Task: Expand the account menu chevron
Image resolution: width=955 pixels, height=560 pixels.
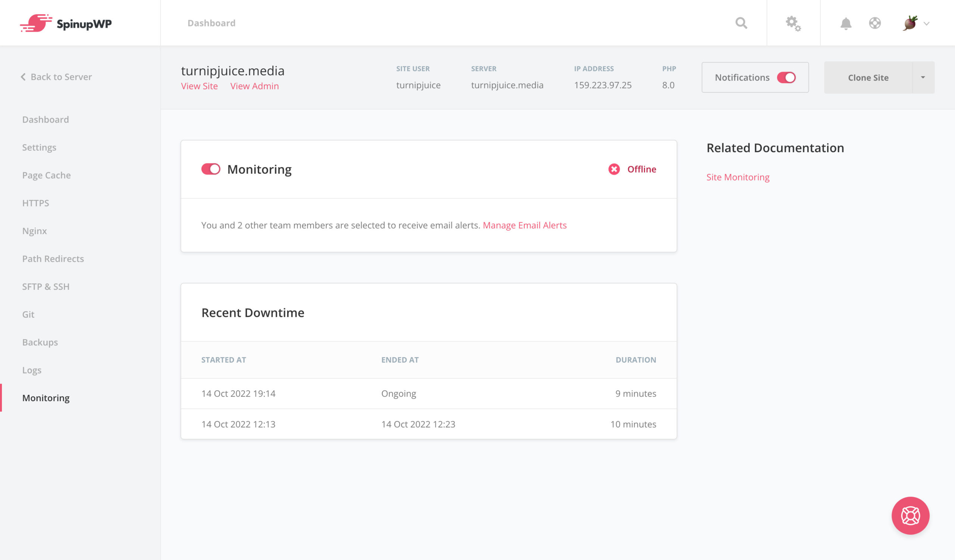Action: pyautogui.click(x=927, y=23)
